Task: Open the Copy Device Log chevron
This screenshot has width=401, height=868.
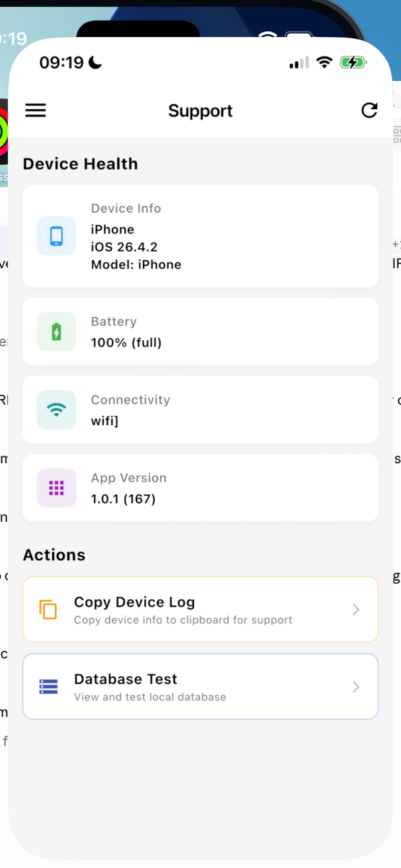Action: click(356, 610)
